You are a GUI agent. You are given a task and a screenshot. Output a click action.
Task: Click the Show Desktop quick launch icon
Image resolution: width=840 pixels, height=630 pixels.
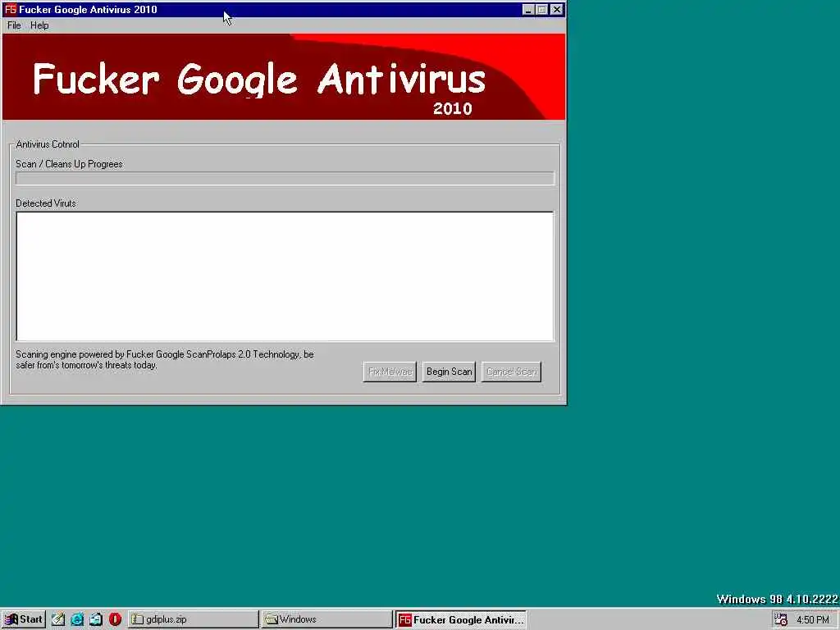coord(96,619)
